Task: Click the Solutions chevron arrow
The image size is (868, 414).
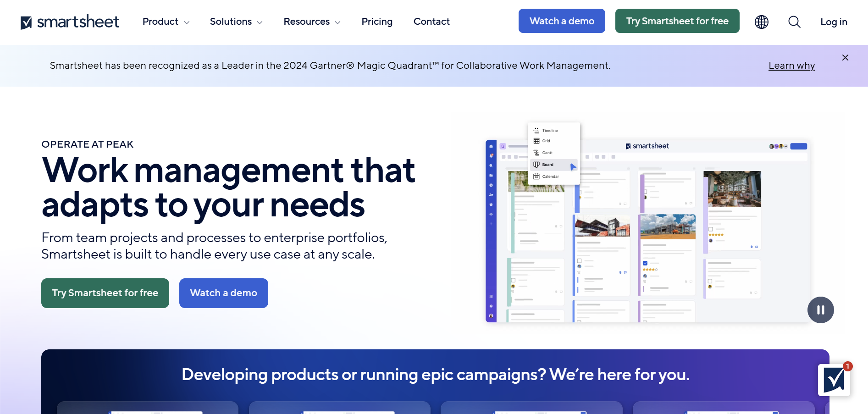Action: (x=260, y=22)
